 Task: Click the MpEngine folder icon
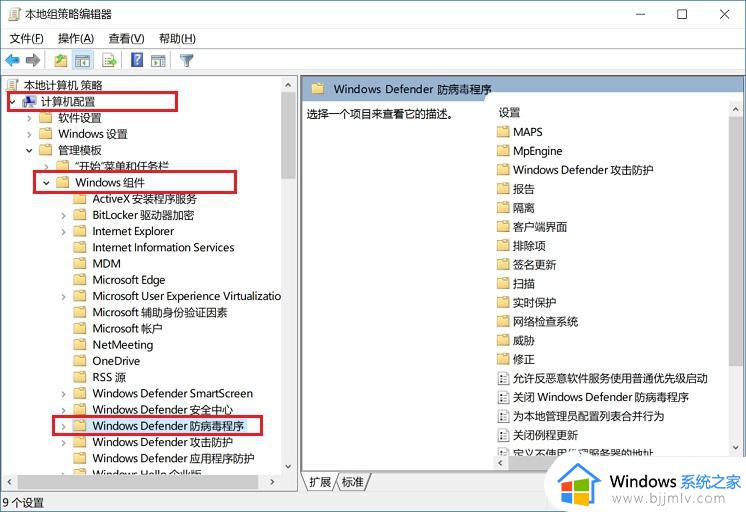[503, 151]
